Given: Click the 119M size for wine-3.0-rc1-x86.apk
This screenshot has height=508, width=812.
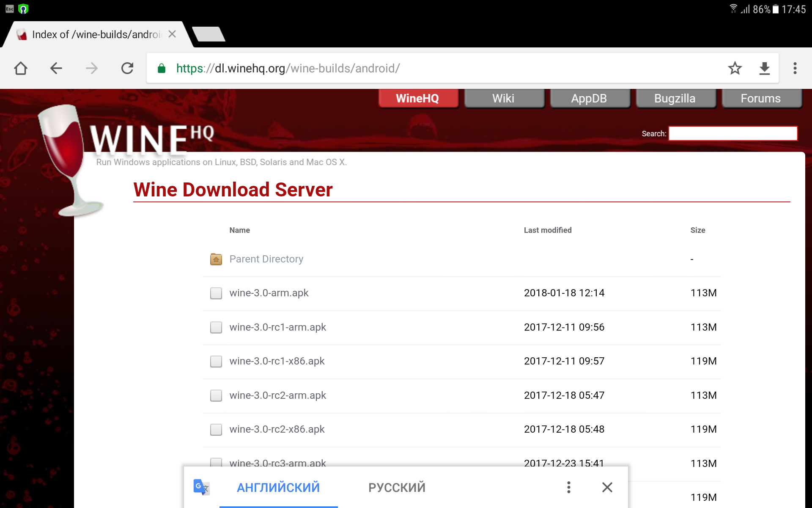Looking at the screenshot, I should 703,361.
